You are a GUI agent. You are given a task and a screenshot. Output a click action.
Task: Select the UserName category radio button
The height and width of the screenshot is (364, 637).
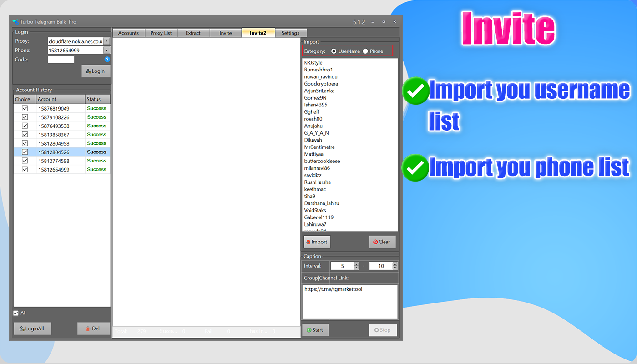coord(334,51)
